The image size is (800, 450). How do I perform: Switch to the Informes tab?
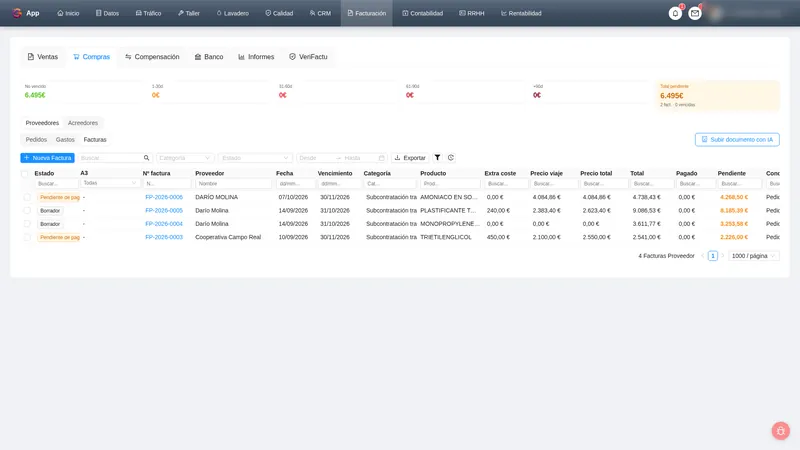(x=256, y=57)
